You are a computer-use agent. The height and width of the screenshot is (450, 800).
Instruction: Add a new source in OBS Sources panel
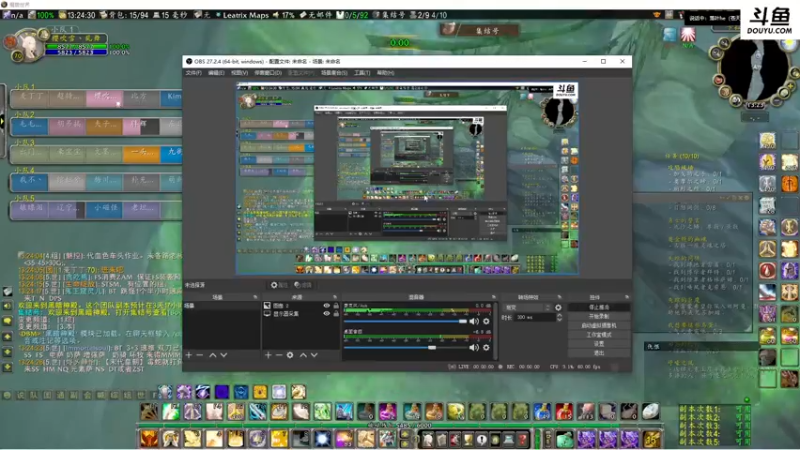pos(268,355)
